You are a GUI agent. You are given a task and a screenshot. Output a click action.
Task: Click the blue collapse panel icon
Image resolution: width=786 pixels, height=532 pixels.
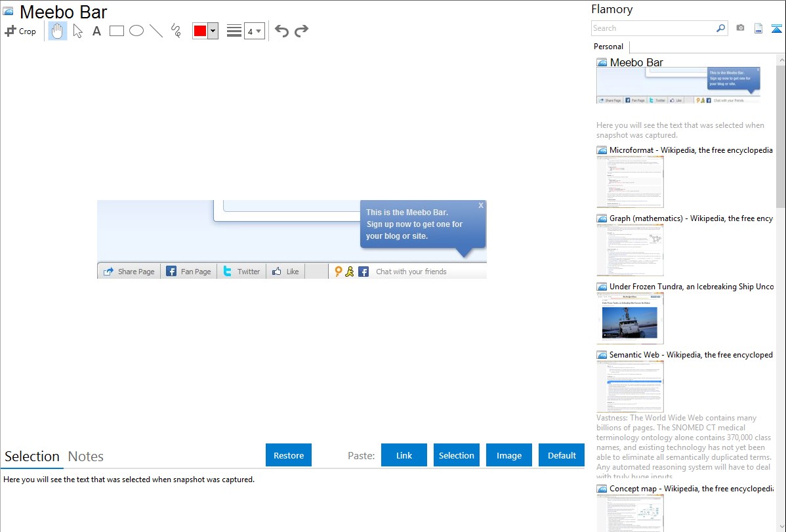(x=776, y=28)
